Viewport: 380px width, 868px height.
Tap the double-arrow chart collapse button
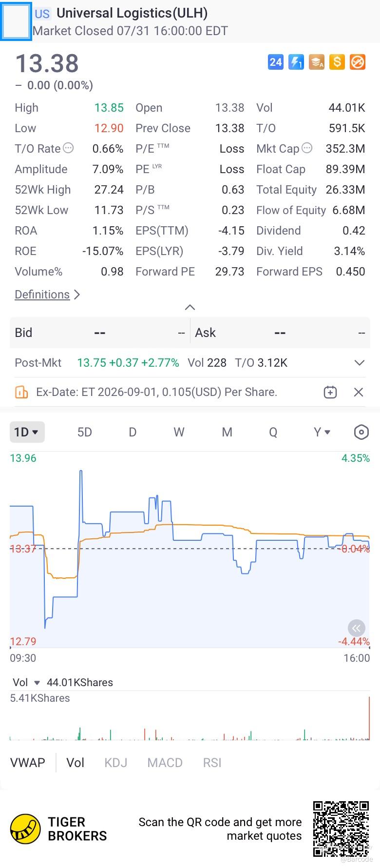coord(357,628)
